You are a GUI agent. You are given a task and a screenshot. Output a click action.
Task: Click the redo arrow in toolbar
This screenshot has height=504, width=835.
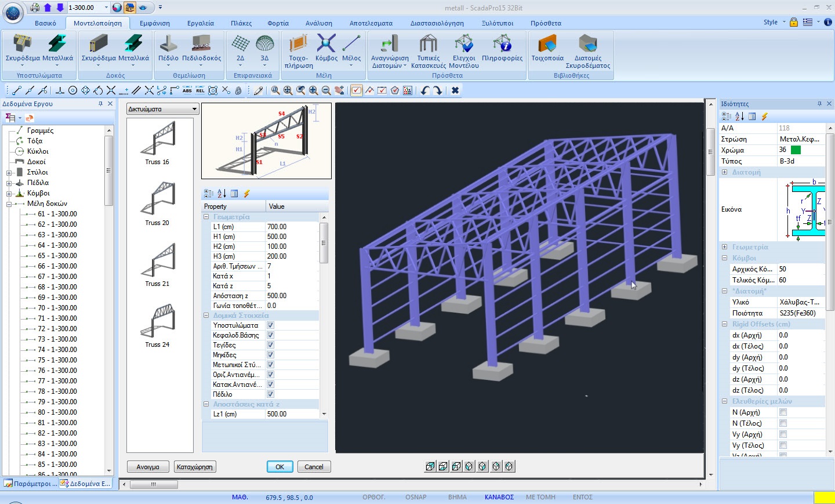[x=437, y=90]
